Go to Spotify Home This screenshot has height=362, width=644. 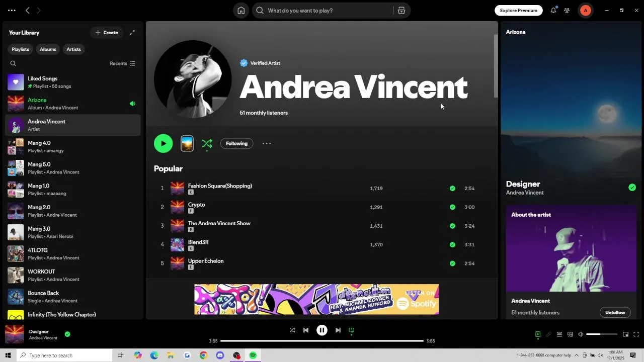(241, 11)
